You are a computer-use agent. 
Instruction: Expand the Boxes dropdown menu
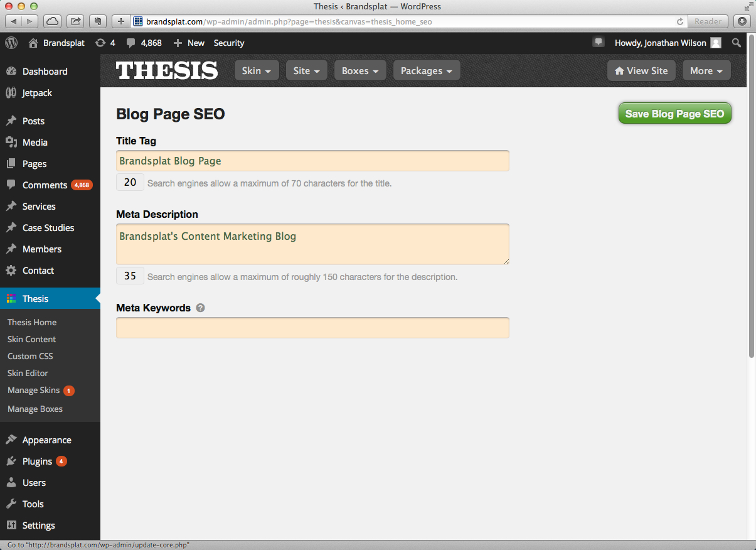click(x=360, y=71)
